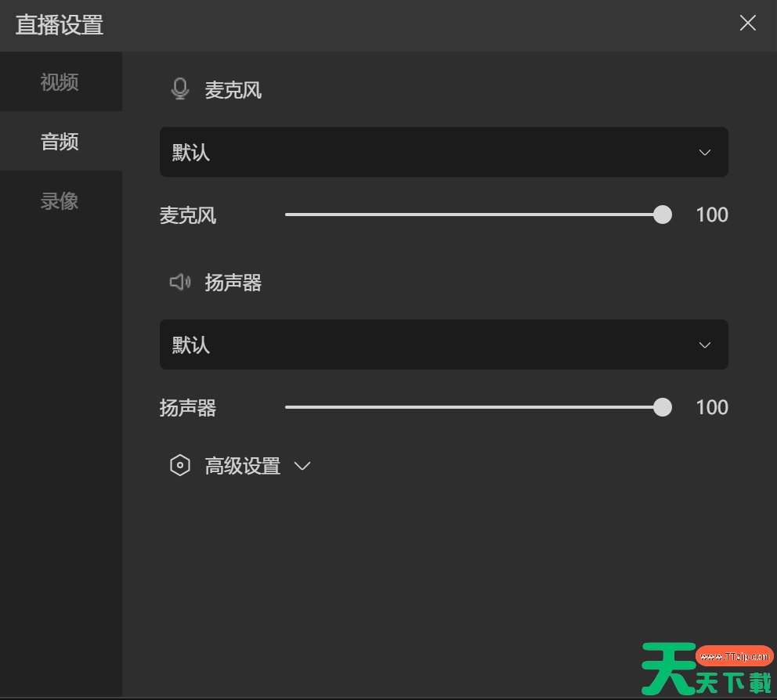Click the advanced settings gear icon
The height and width of the screenshot is (700, 777).
coord(179,465)
